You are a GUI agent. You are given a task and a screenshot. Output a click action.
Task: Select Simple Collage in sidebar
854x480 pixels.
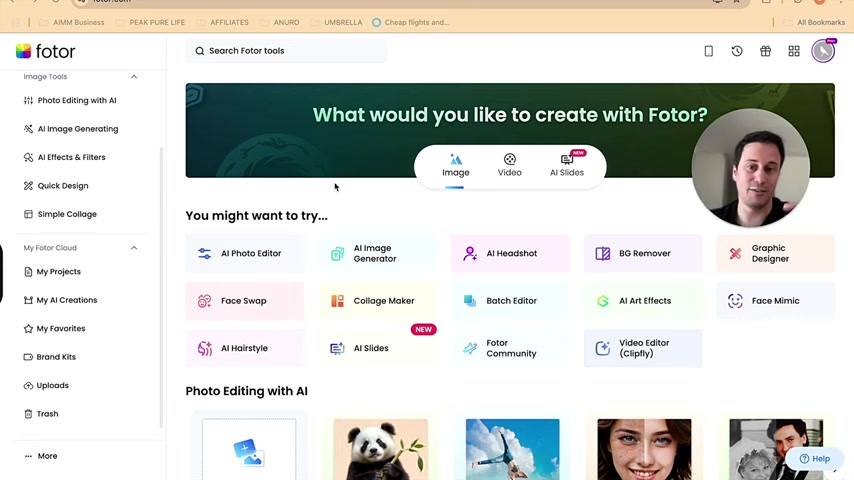60,214
